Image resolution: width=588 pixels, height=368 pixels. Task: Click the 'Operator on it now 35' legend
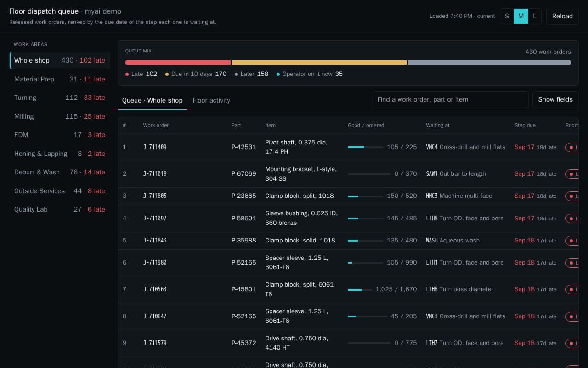(310, 74)
